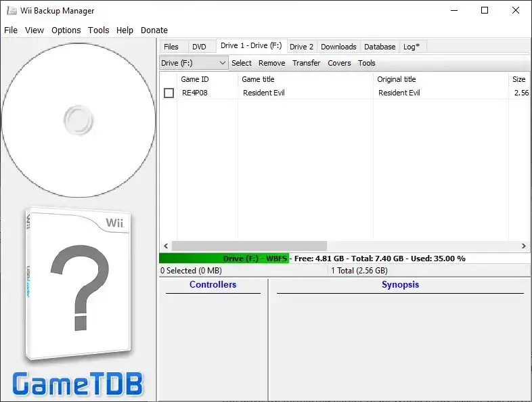Click the blank disc artwork image
The image size is (532, 402).
(x=79, y=120)
